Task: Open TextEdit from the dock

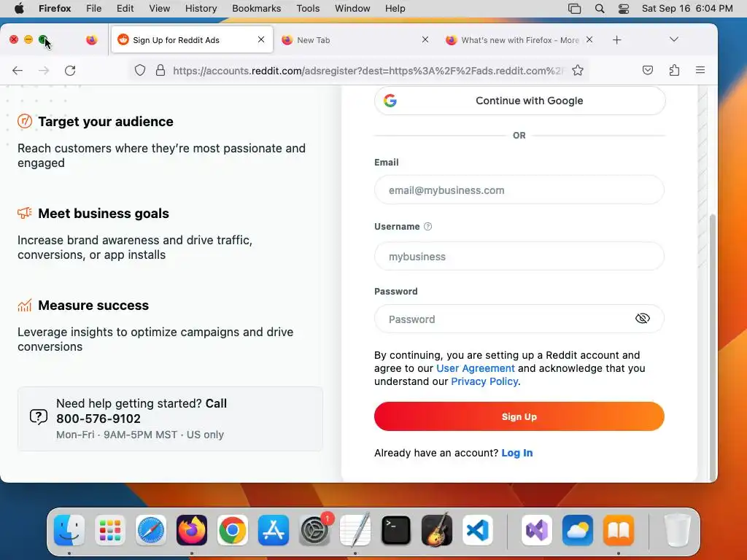Action: click(x=355, y=529)
